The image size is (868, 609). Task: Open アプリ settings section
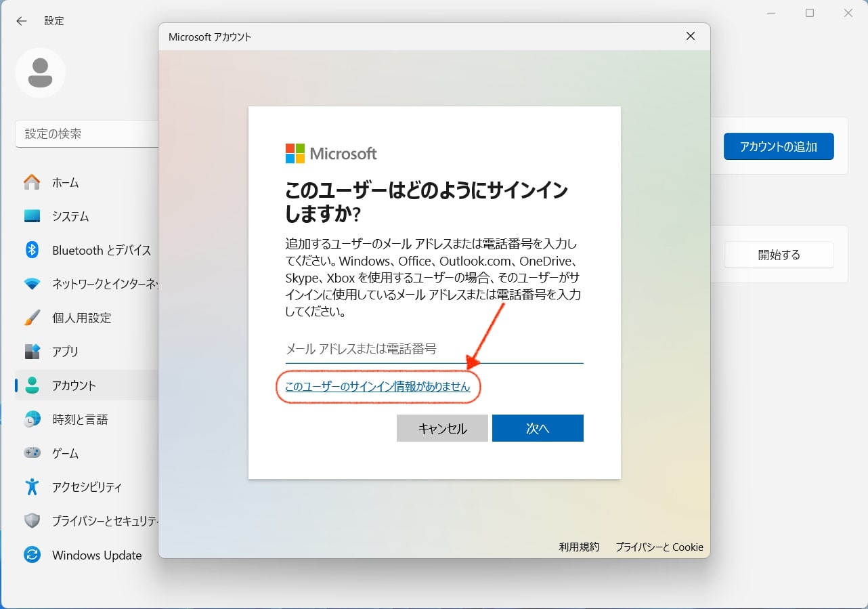pos(86,352)
